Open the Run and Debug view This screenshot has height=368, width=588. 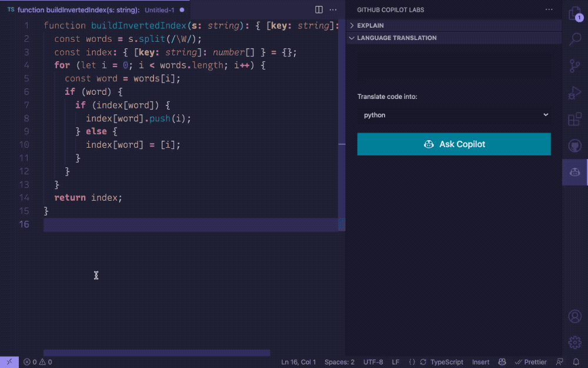click(574, 92)
